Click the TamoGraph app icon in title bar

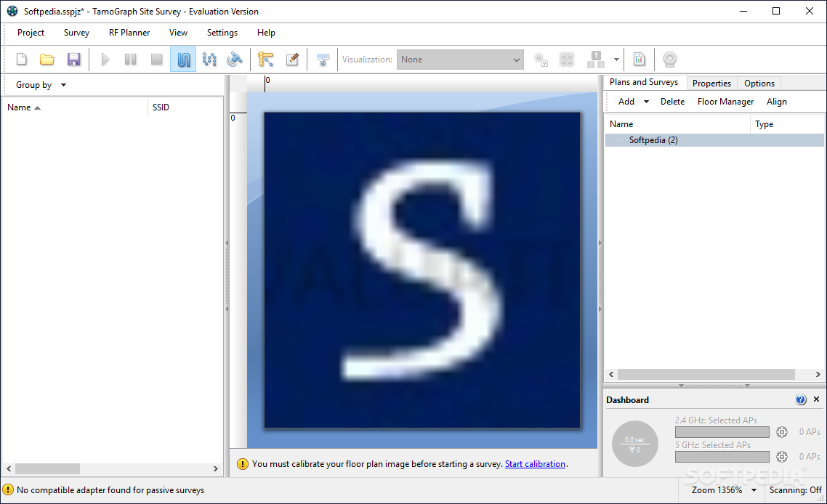12,11
